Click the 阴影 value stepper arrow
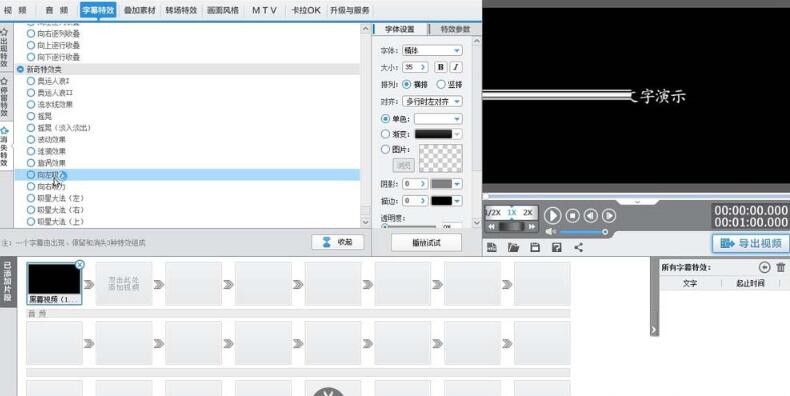The width and height of the screenshot is (790, 396). click(423, 184)
